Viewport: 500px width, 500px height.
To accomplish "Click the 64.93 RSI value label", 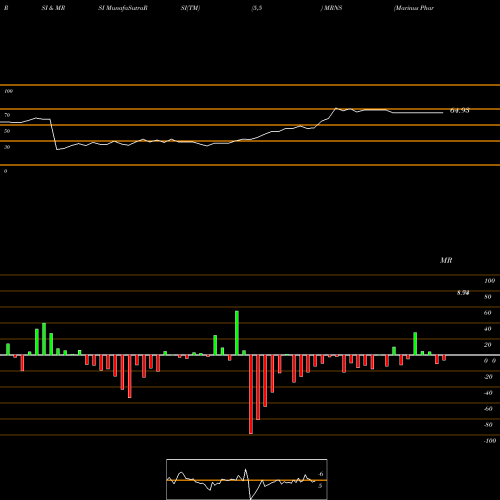I will tap(460, 111).
